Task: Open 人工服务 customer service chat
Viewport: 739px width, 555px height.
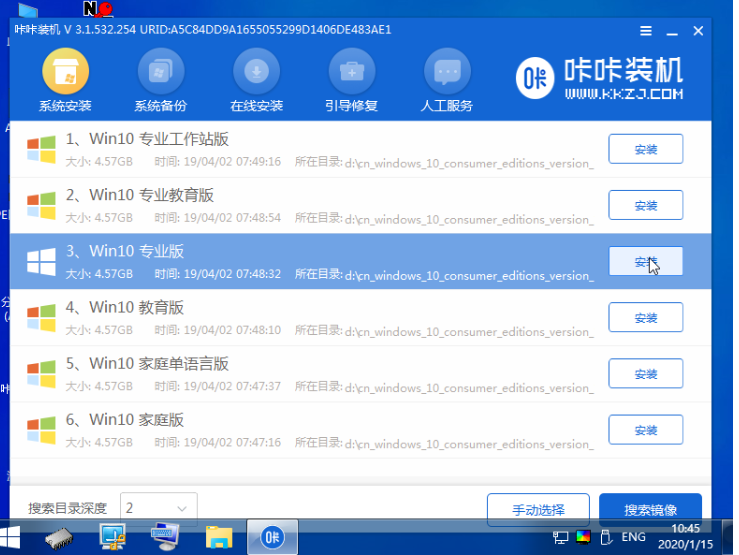Action: (447, 81)
